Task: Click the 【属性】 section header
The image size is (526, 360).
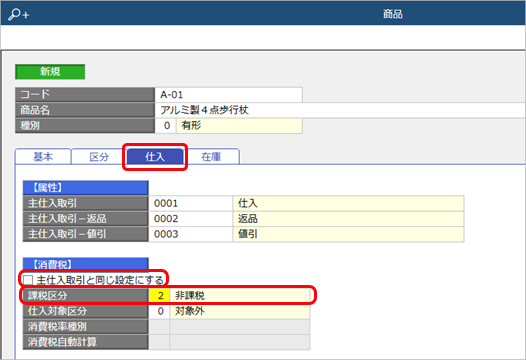Action: click(x=86, y=188)
